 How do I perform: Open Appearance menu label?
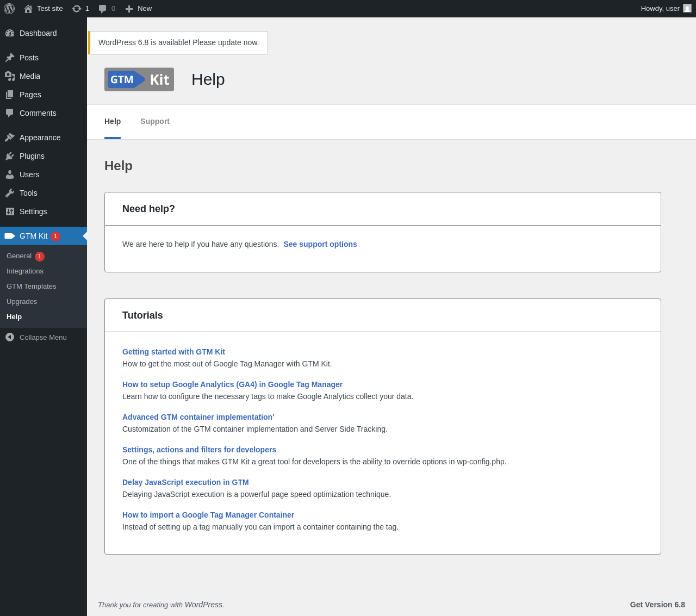[40, 138]
